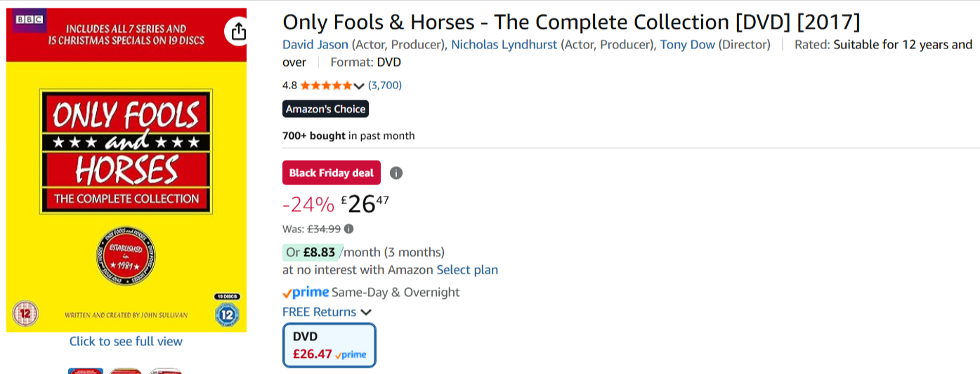Open the David Jason link
This screenshot has height=374, width=980.
(x=315, y=45)
